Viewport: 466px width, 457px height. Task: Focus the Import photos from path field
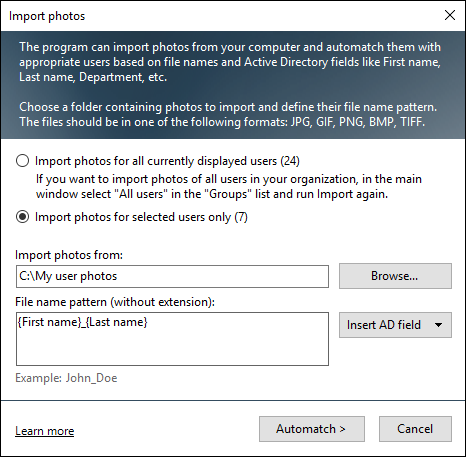[172, 276]
